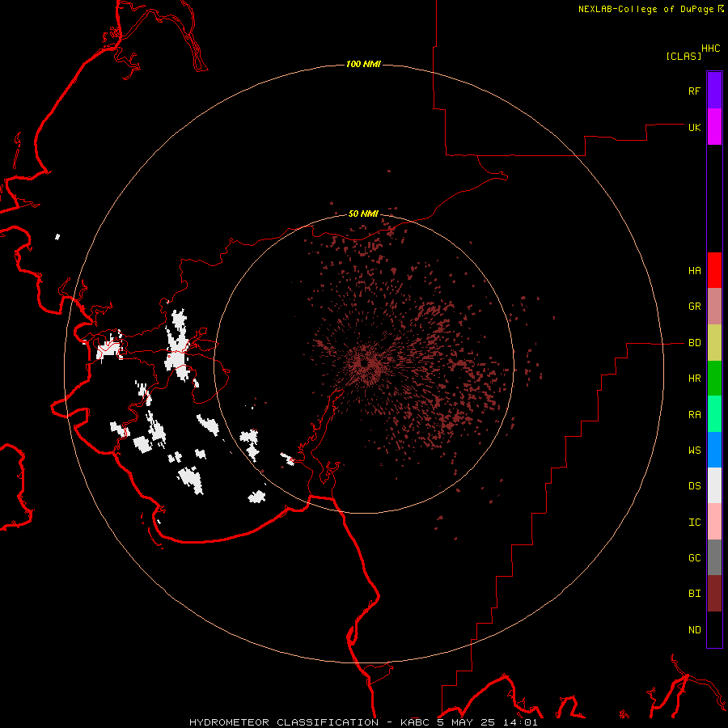Select the BD yellow legend swatch
Screen dimensions: 728x728
(714, 343)
